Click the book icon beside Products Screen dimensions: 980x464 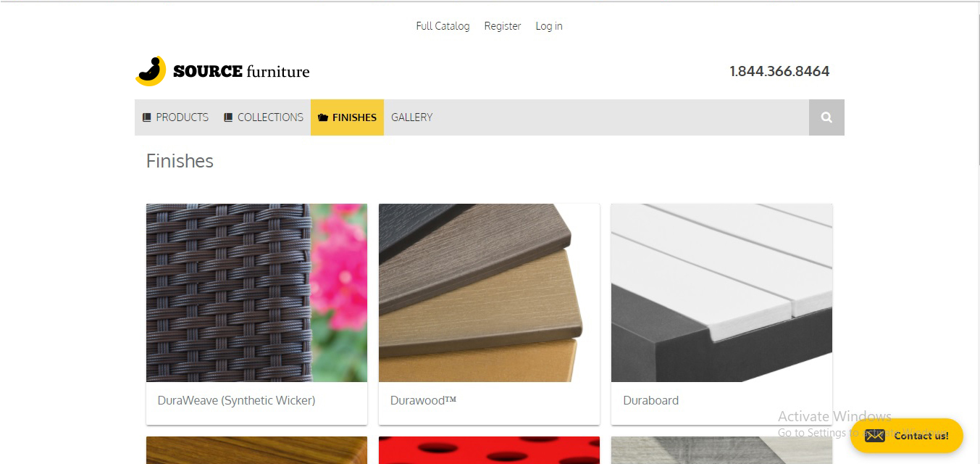pos(146,117)
